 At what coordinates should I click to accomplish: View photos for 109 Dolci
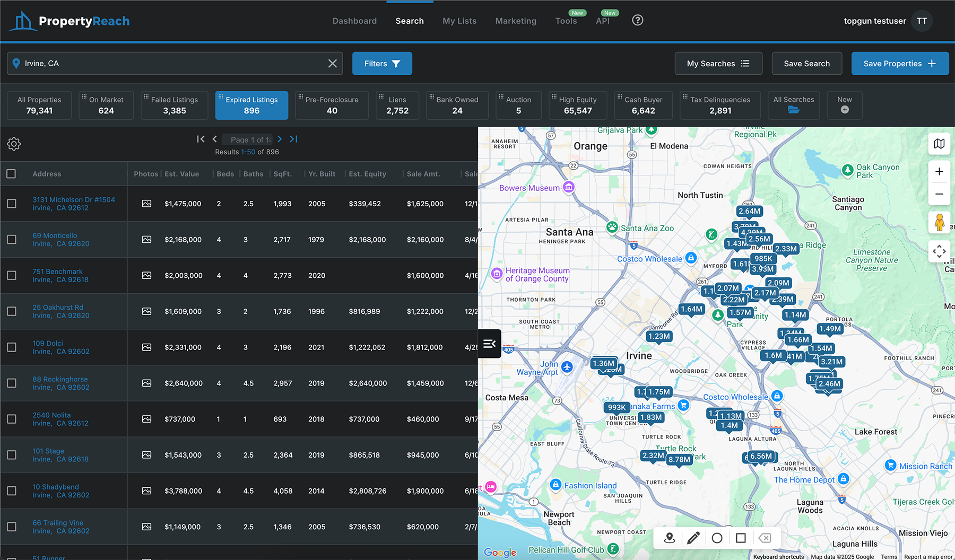coord(146,347)
